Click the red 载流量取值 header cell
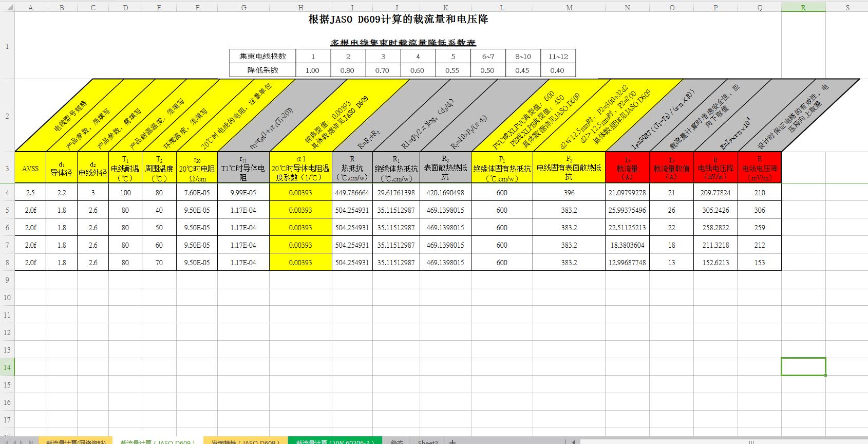 coord(671,168)
